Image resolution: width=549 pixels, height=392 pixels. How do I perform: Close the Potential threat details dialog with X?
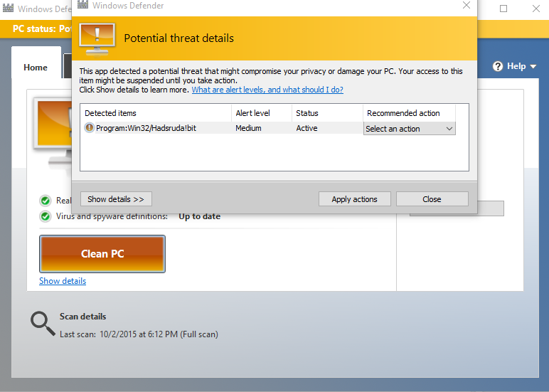tap(467, 5)
